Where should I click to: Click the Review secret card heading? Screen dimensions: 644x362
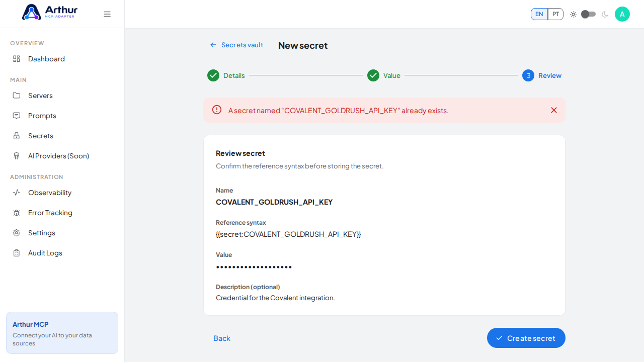(x=240, y=153)
